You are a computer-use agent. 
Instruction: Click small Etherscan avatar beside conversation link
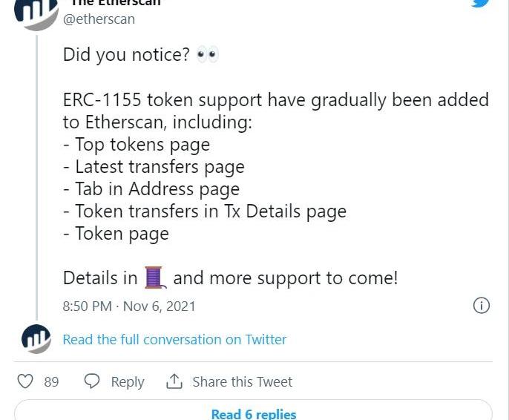pos(36,339)
